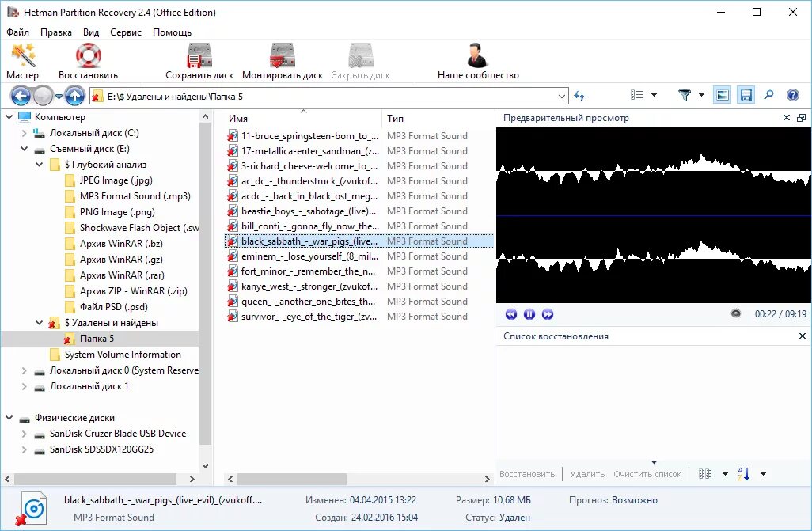Select System Volume Information folder

point(115,355)
